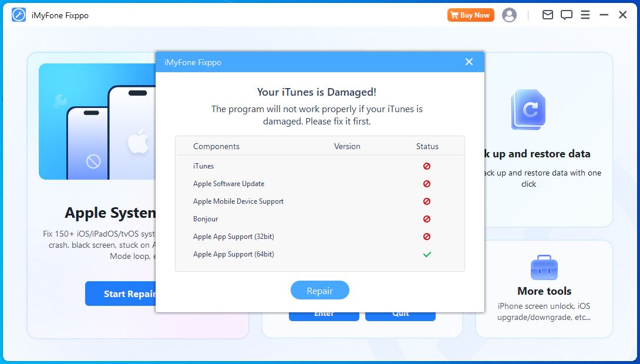The width and height of the screenshot is (640, 364).
Task: Open the user account profile icon
Action: pos(509,15)
